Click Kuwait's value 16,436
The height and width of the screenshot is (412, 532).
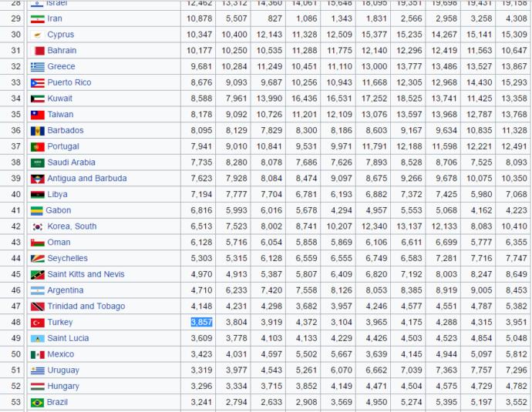tap(305, 99)
